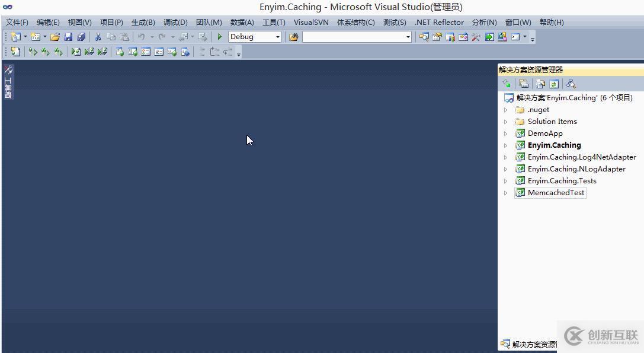Expand the Enyim.Caching.Tests project node
Screen dimensions: 644x353
point(505,181)
